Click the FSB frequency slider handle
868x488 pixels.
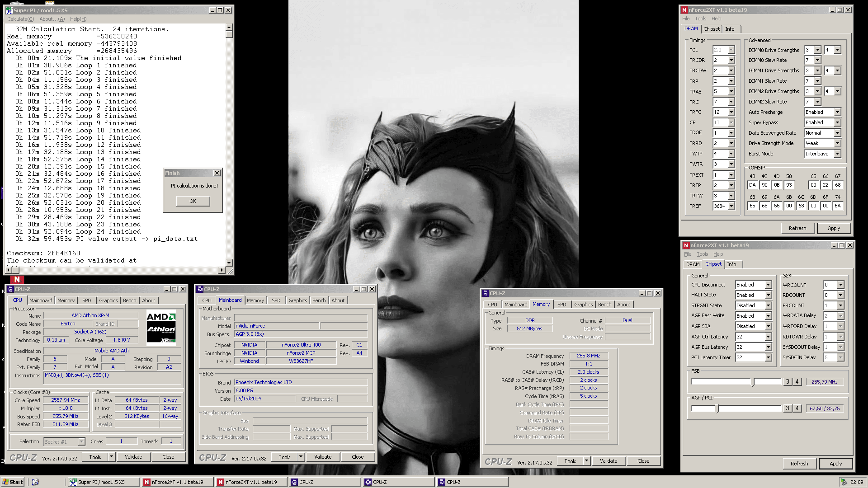(753, 382)
